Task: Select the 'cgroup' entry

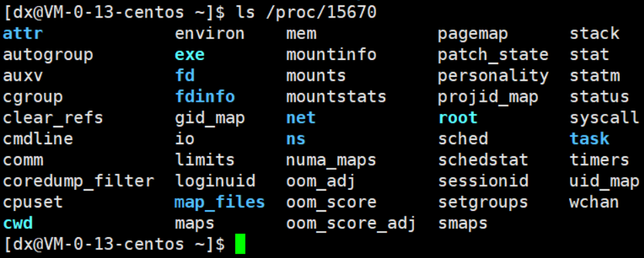Action: [33, 98]
